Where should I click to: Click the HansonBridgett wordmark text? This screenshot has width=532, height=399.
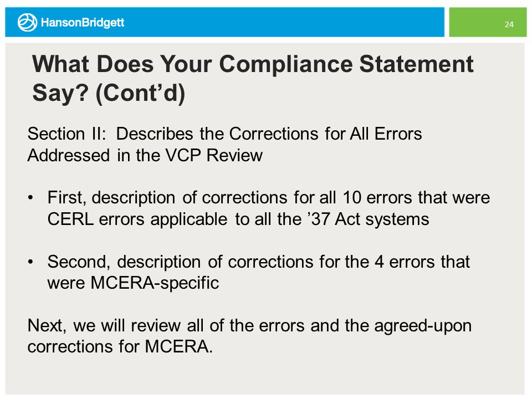[83, 23]
